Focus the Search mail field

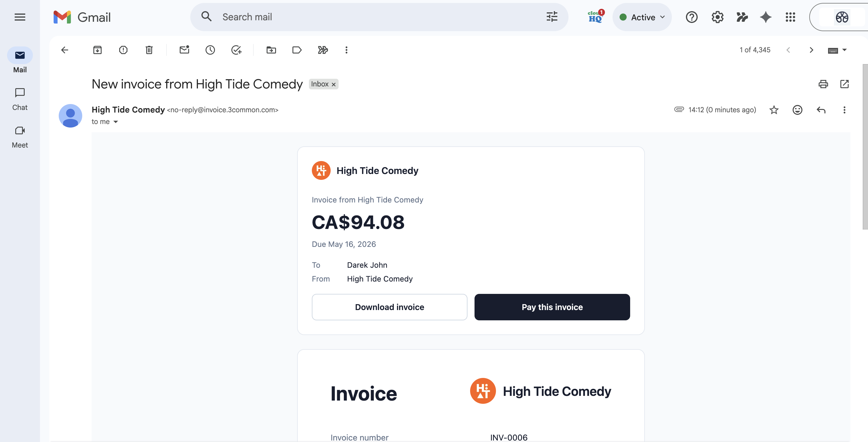click(380, 17)
